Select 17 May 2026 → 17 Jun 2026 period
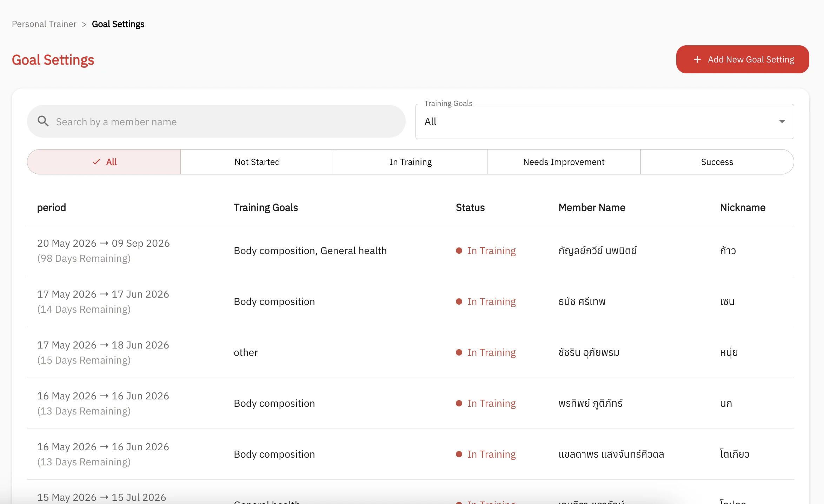The height and width of the screenshot is (504, 824). click(103, 294)
